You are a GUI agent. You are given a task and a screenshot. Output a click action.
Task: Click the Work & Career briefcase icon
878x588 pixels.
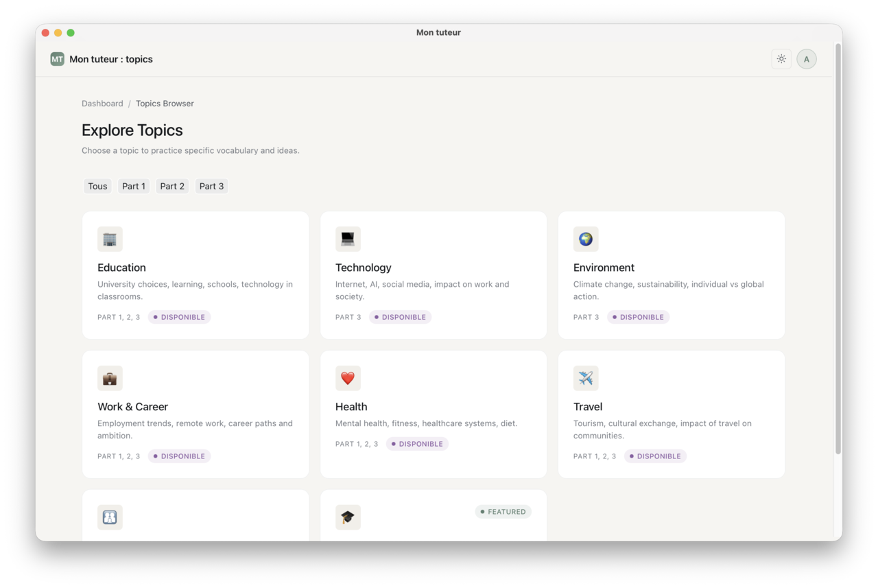point(110,378)
